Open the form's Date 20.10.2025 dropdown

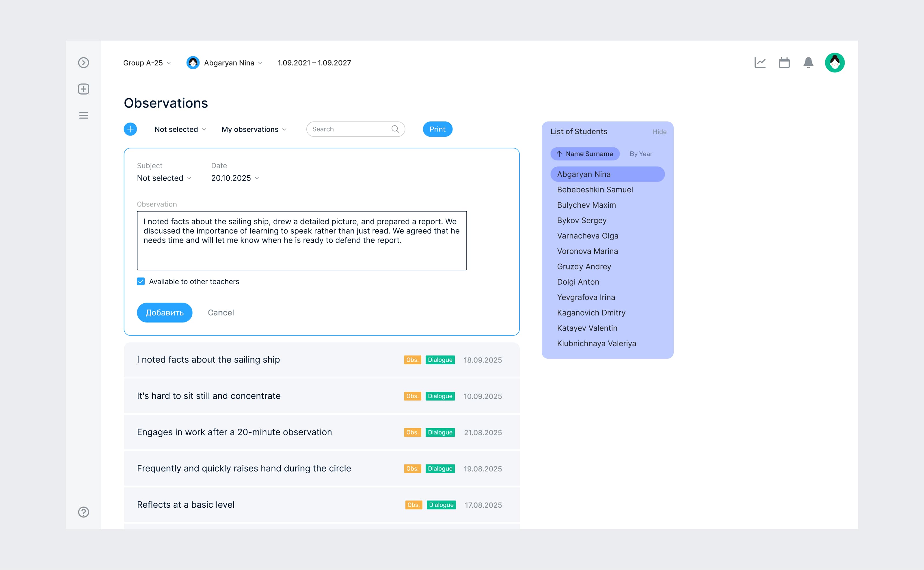coord(235,178)
